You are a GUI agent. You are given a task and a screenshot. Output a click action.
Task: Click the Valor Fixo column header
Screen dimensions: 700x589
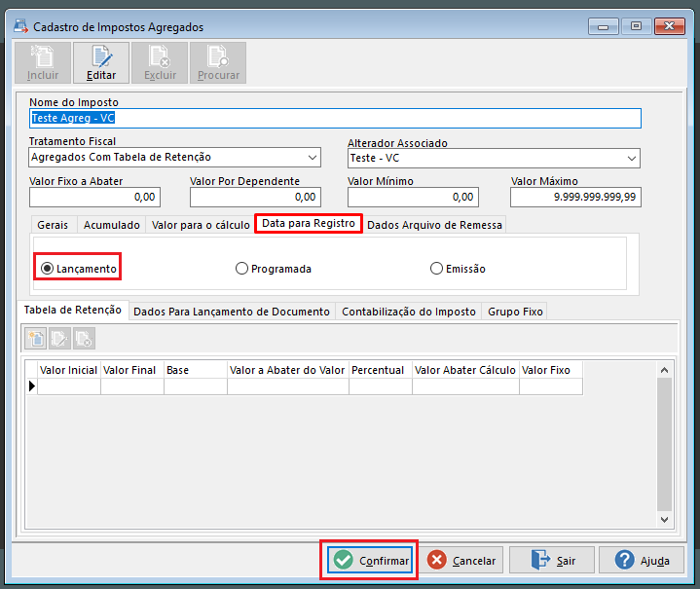coord(551,370)
